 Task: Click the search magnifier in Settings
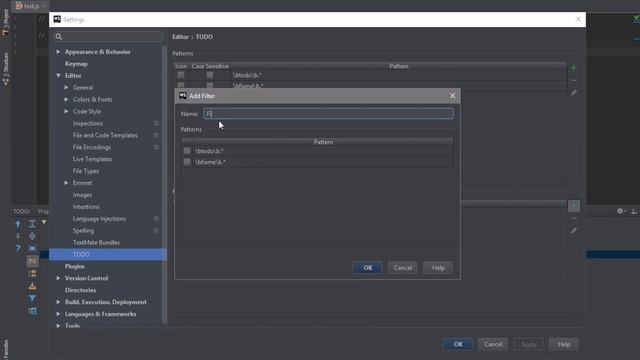point(58,37)
